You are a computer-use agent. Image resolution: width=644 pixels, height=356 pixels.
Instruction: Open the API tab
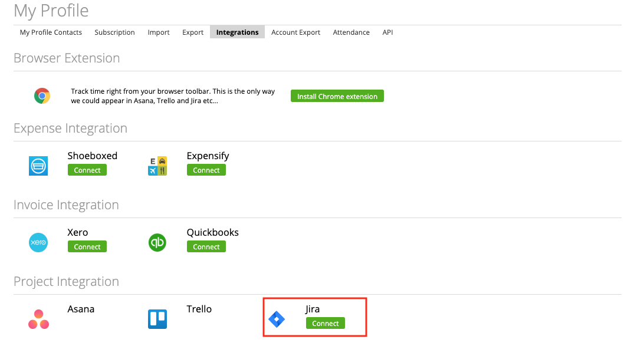(x=387, y=32)
